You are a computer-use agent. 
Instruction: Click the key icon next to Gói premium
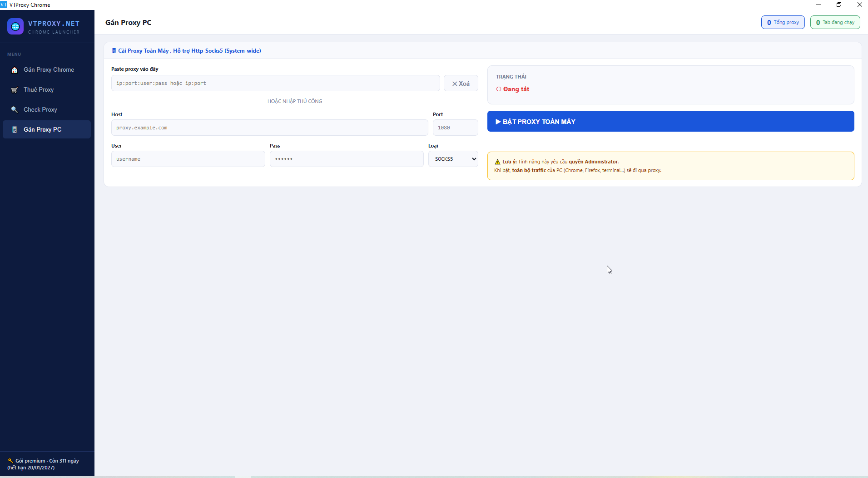[x=10, y=461]
